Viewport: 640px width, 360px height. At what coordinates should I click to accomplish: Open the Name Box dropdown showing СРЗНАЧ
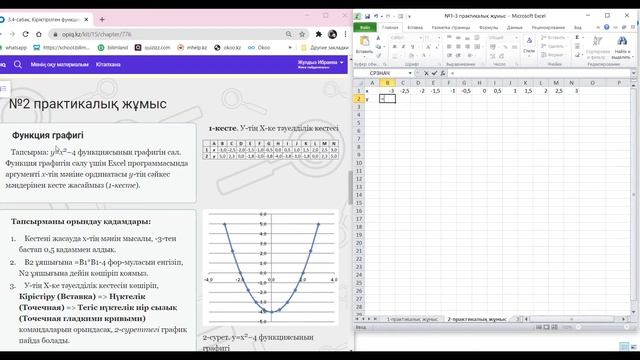(410, 73)
